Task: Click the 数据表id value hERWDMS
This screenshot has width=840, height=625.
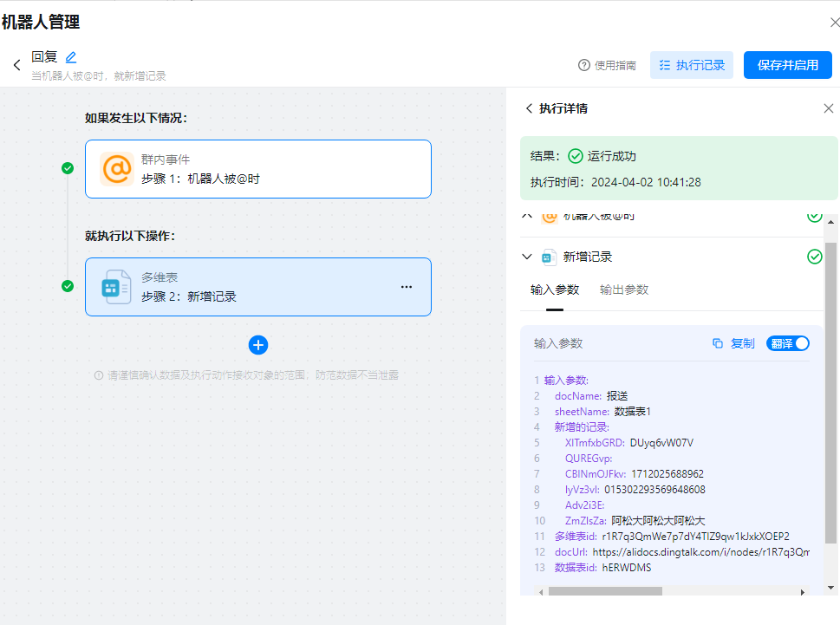Action: click(626, 567)
